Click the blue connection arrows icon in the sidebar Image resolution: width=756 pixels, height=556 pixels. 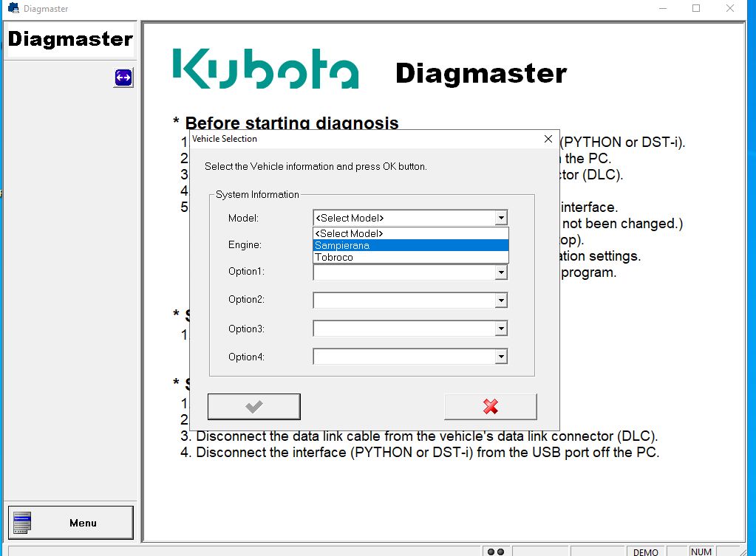[x=123, y=78]
